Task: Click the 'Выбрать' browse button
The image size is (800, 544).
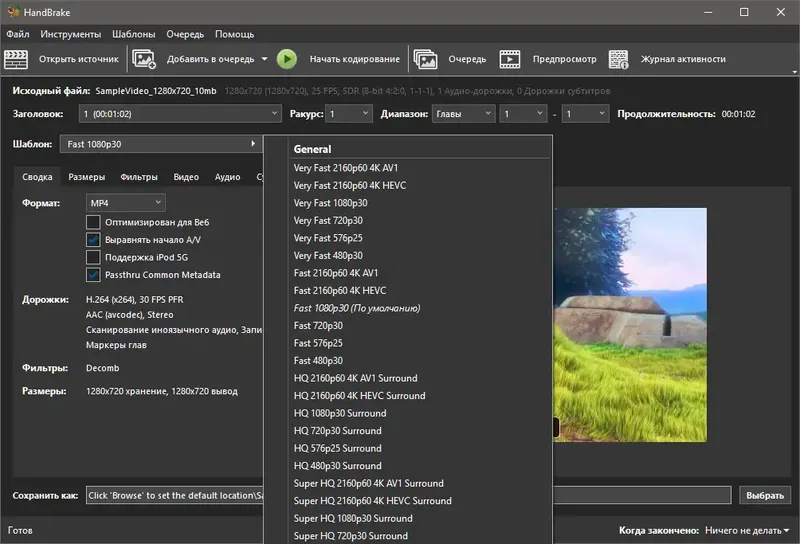Action: (x=765, y=496)
